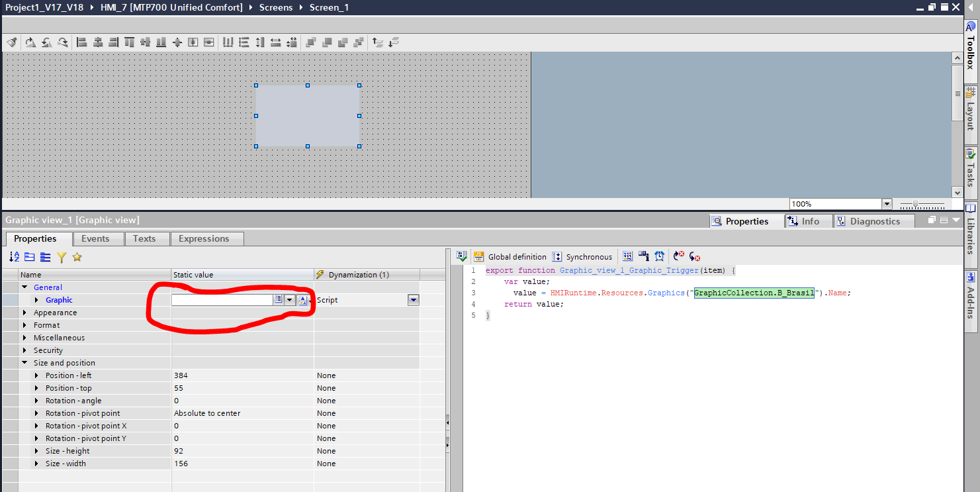Click the favorites star icon
The width and height of the screenshot is (980, 492).
(77, 257)
